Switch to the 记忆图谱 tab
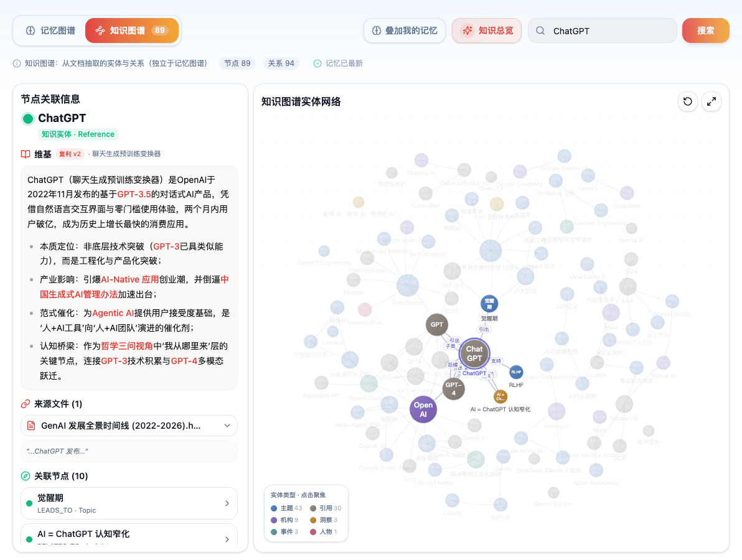The height and width of the screenshot is (560, 742). click(x=50, y=30)
